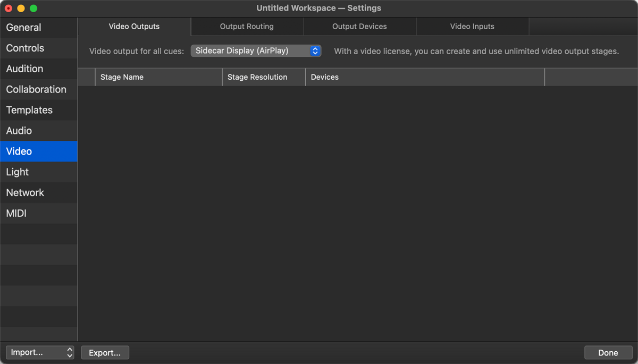638x364 pixels.
Task: Open the Video Inputs tab
Action: pos(472,27)
